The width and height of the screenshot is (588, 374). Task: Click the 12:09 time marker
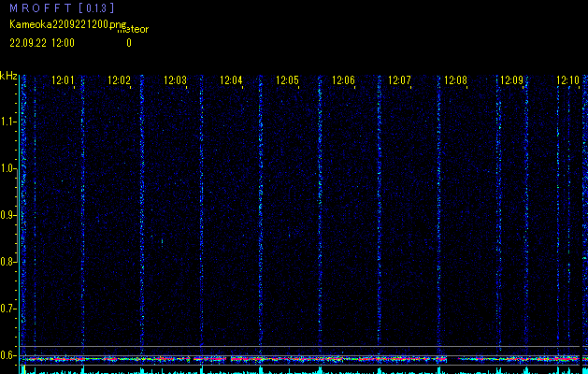click(x=511, y=80)
